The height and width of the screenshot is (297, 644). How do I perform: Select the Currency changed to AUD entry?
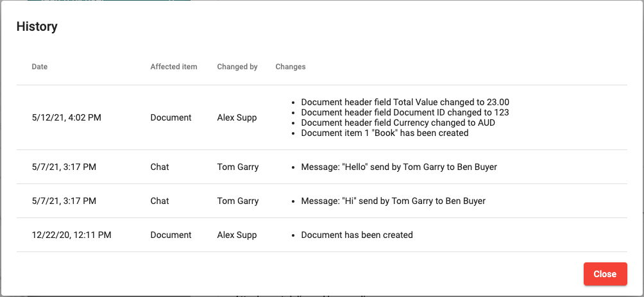(x=398, y=123)
